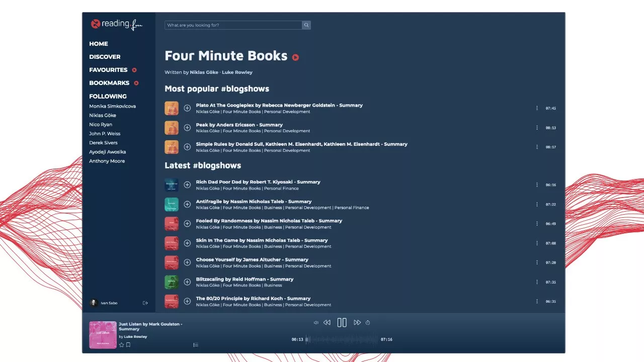Image resolution: width=644 pixels, height=362 pixels.
Task: Click the logout icon beside Ivan Sabo
Action: click(145, 303)
